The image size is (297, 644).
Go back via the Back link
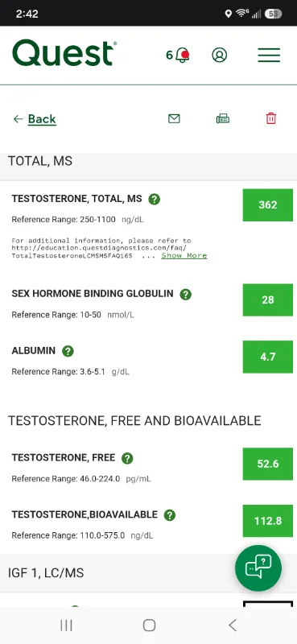coord(35,119)
